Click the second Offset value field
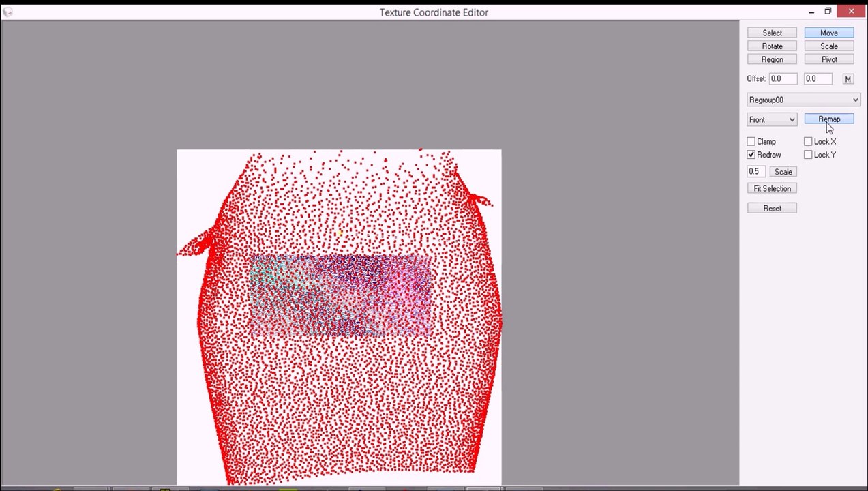This screenshot has height=491, width=868. (818, 79)
